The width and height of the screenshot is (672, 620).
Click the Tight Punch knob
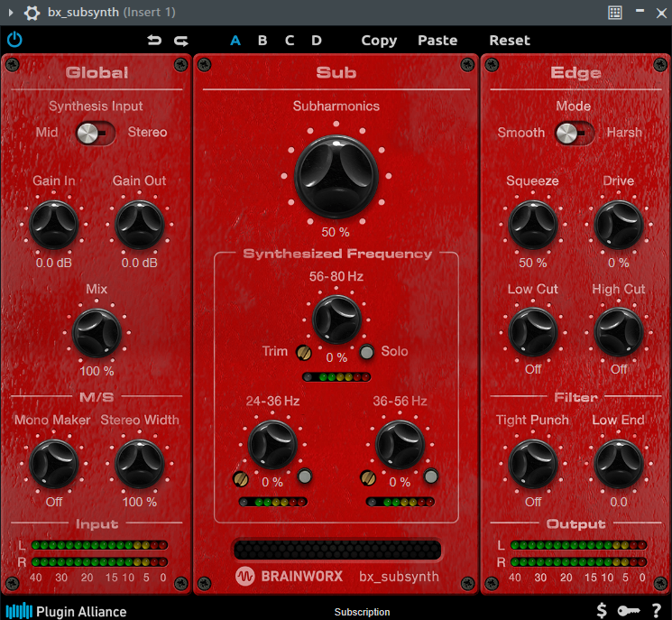pos(533,464)
